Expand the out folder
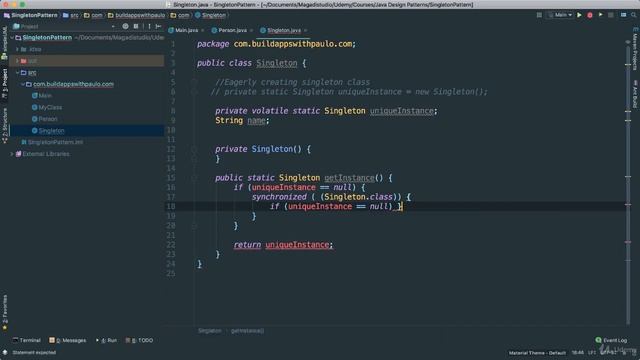This screenshot has height=360, width=640. (x=17, y=61)
